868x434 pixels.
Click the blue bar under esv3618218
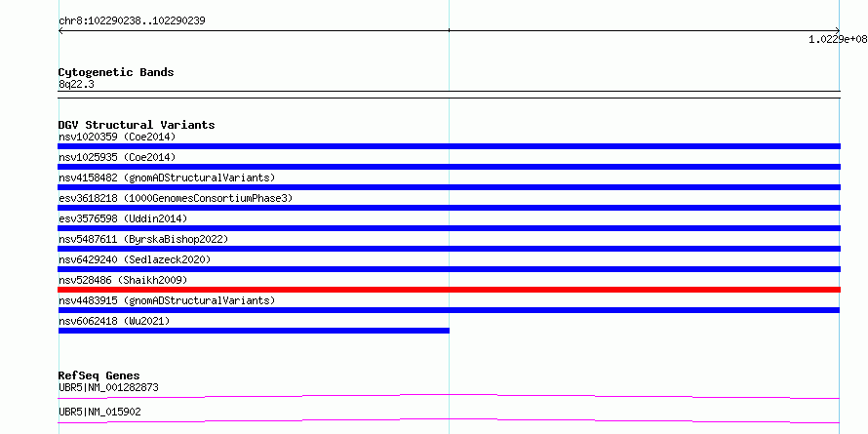click(x=449, y=208)
